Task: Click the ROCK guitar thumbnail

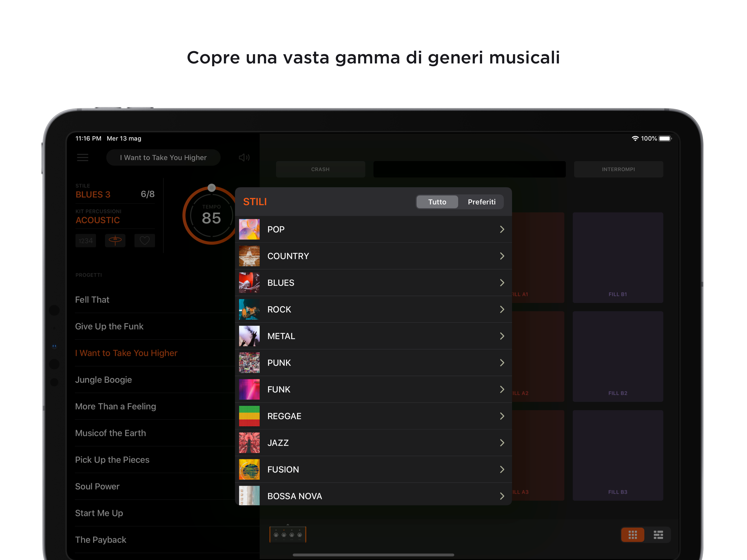Action: pos(249,309)
